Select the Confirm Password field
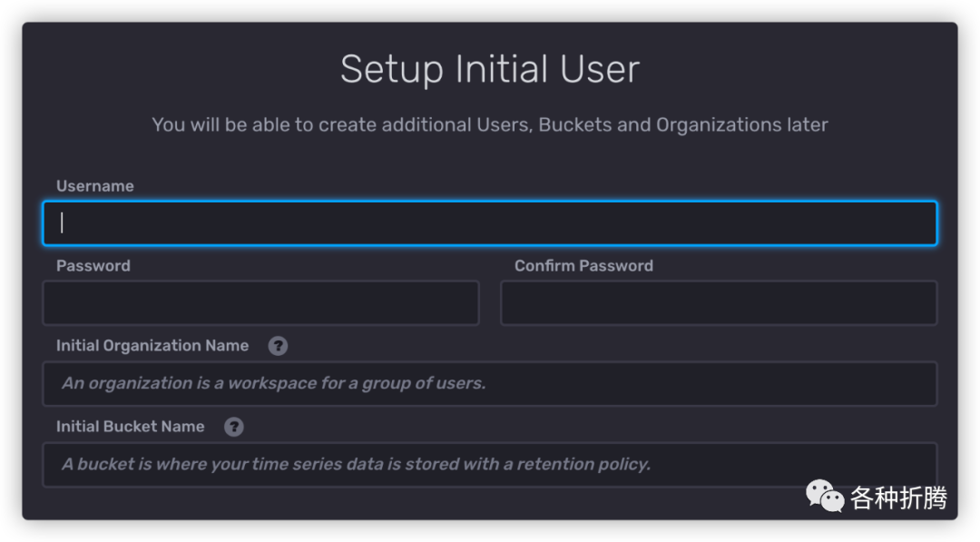The width and height of the screenshot is (980, 542). coord(718,303)
